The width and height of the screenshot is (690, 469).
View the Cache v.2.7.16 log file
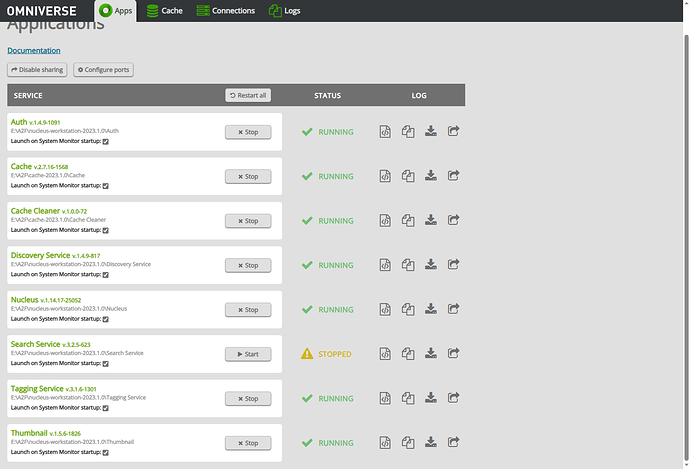[385, 176]
